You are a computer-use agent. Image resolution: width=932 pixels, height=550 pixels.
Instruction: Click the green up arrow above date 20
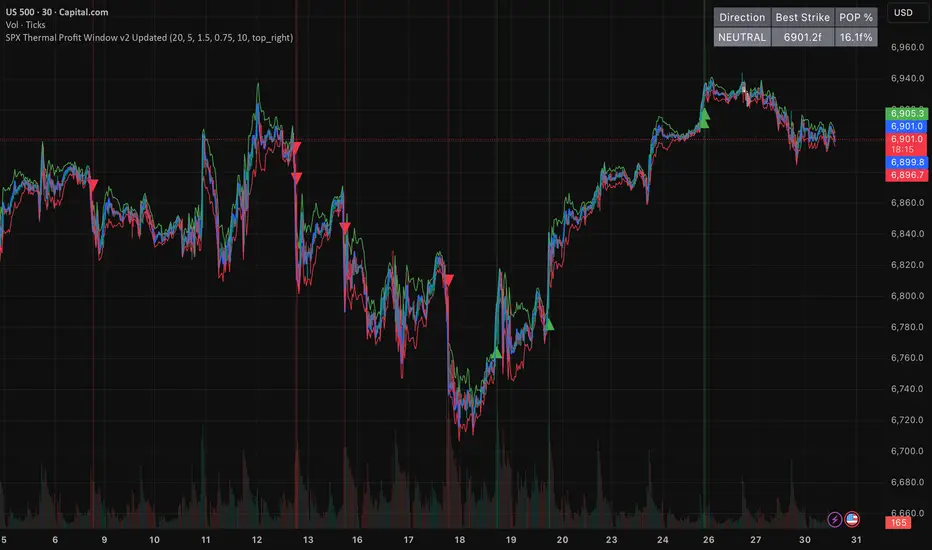(x=548, y=324)
